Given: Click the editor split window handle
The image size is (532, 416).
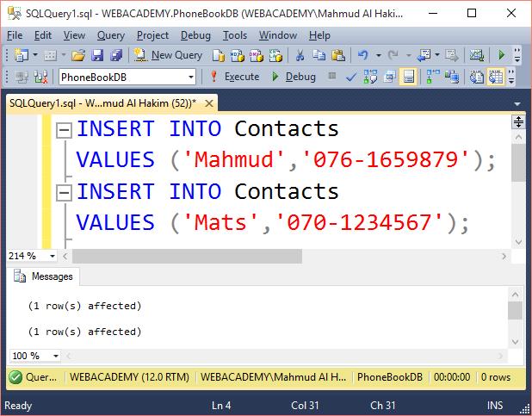Looking at the screenshot, I should click(x=518, y=121).
